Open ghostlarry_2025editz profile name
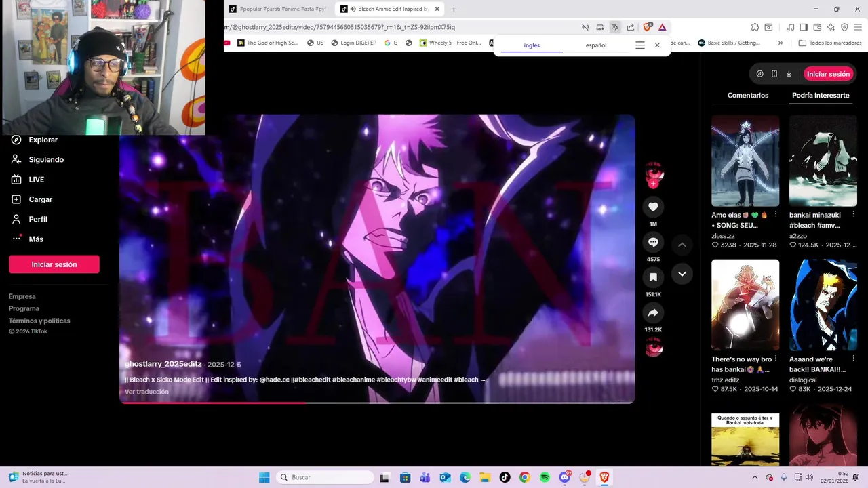Viewport: 868px width, 488px height. click(x=163, y=364)
